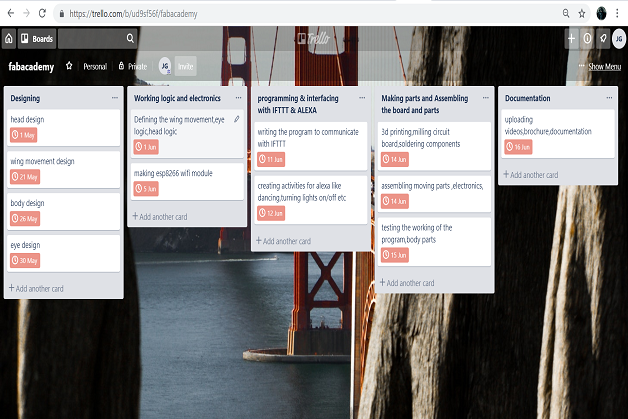Open testing the working card
The width and height of the screenshot is (628, 419).
(435, 242)
